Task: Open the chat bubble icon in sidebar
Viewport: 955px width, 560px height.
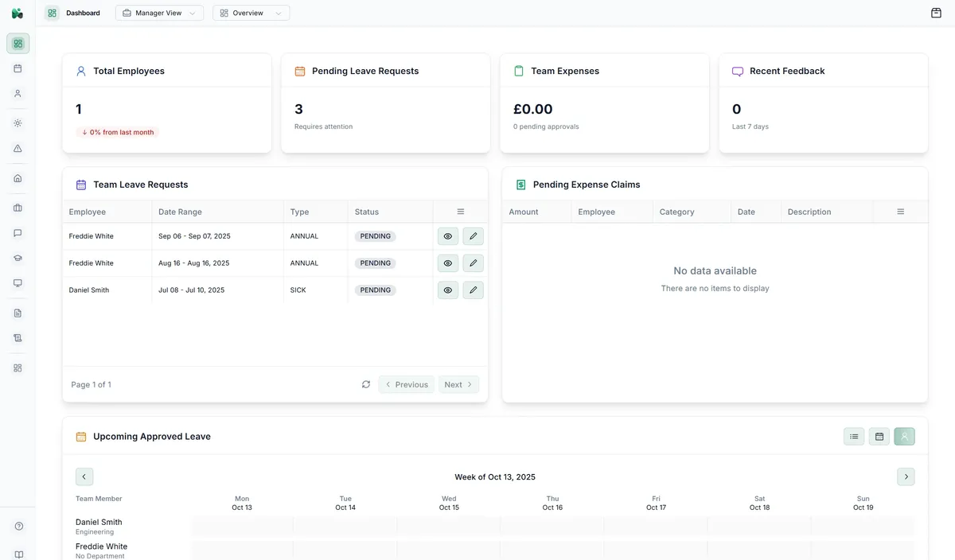Action: click(x=18, y=233)
